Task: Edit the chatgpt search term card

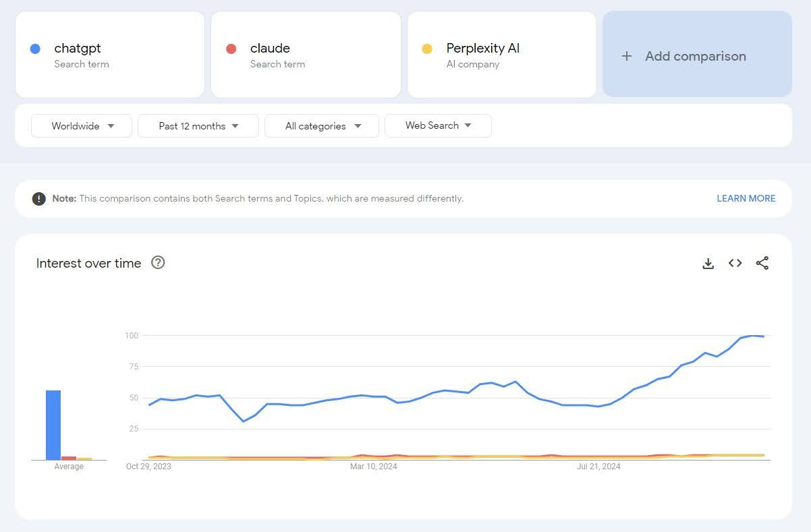Action: click(x=110, y=55)
